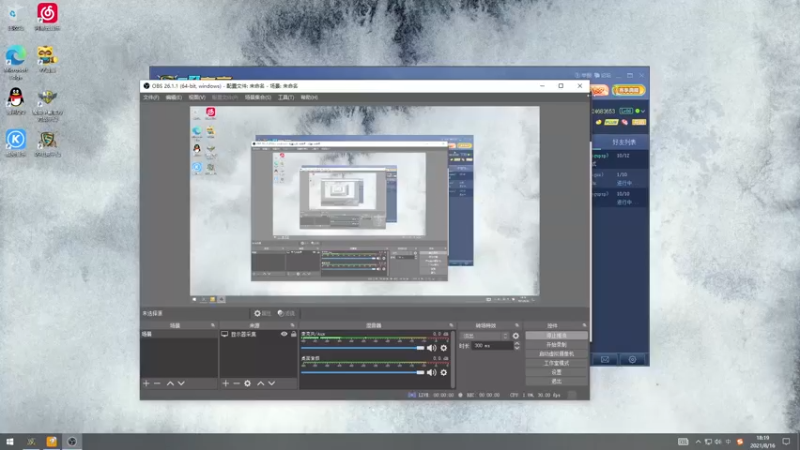Screen dimensions: 800x450
Task: Open Help menu in OBS
Action: click(309, 97)
